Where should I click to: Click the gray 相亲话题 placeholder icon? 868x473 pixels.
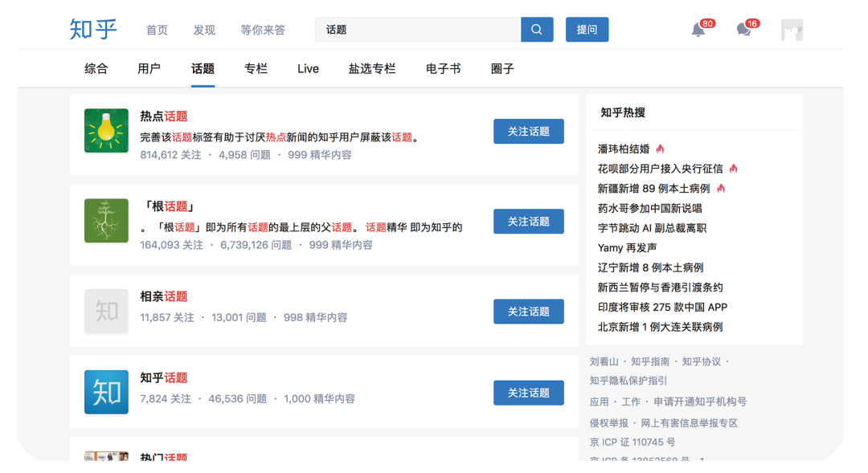[x=106, y=311]
